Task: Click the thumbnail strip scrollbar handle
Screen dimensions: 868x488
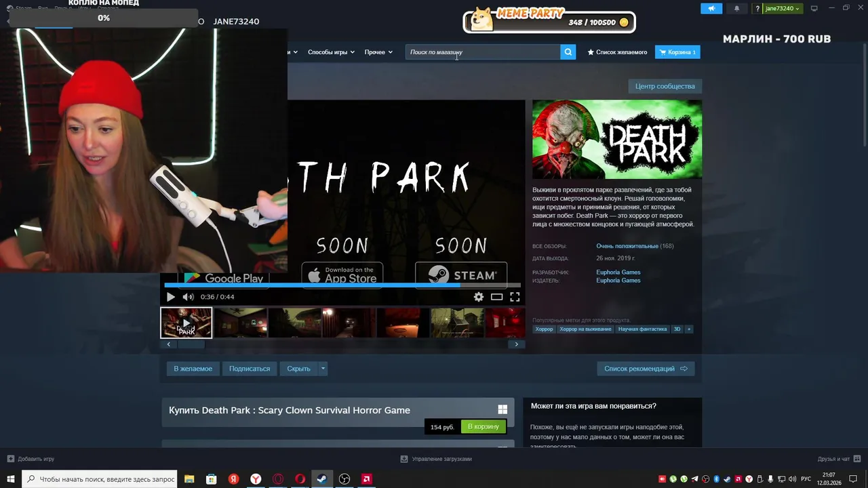Action: tap(191, 344)
